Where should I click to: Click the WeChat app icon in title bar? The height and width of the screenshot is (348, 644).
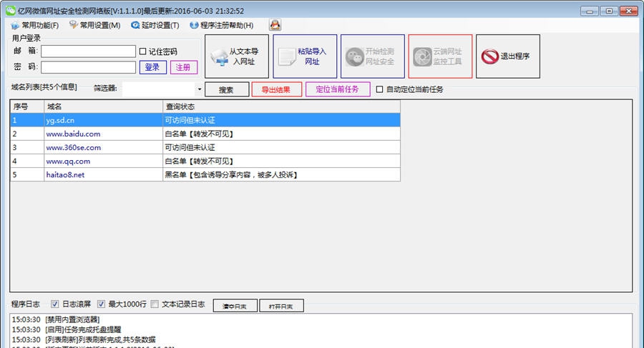10,11
